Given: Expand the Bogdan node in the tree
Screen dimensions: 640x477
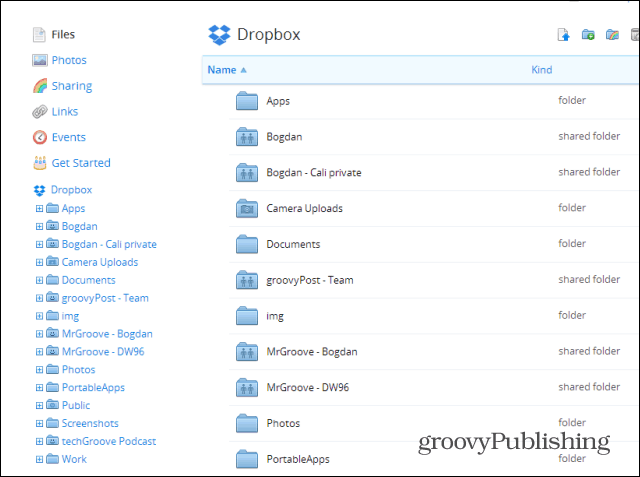Looking at the screenshot, I should [x=39, y=226].
